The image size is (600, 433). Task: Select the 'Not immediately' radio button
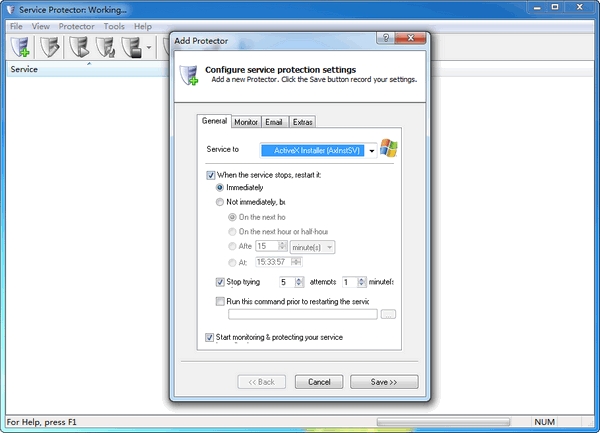220,202
